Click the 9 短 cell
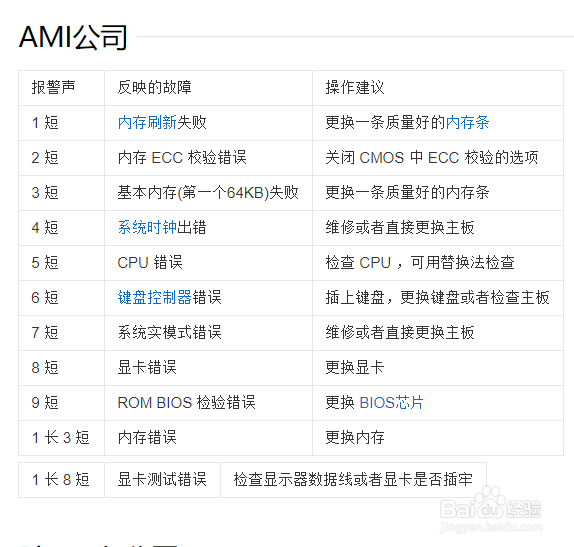The height and width of the screenshot is (547, 574). pos(62,403)
